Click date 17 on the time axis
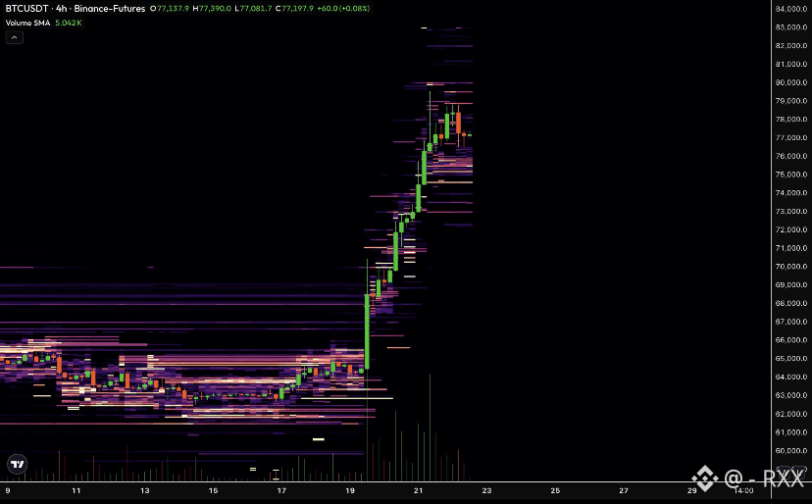The height and width of the screenshot is (504, 812). point(281,490)
